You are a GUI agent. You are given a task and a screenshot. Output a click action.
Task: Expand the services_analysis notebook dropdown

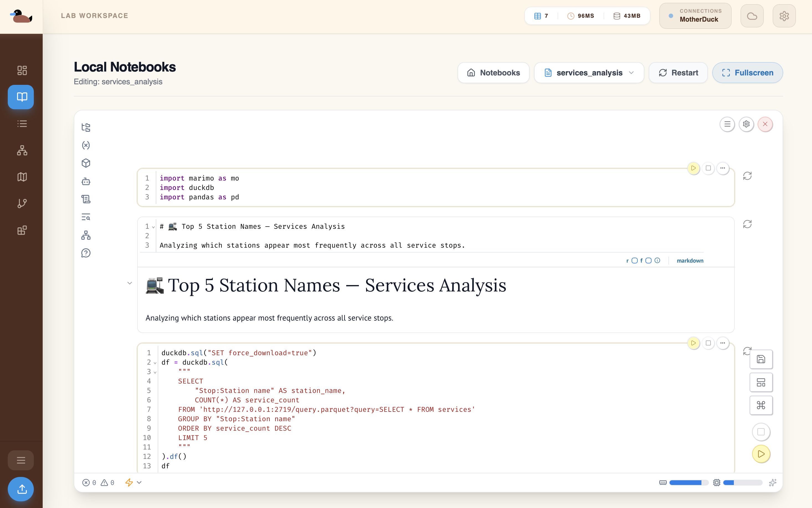click(589, 73)
